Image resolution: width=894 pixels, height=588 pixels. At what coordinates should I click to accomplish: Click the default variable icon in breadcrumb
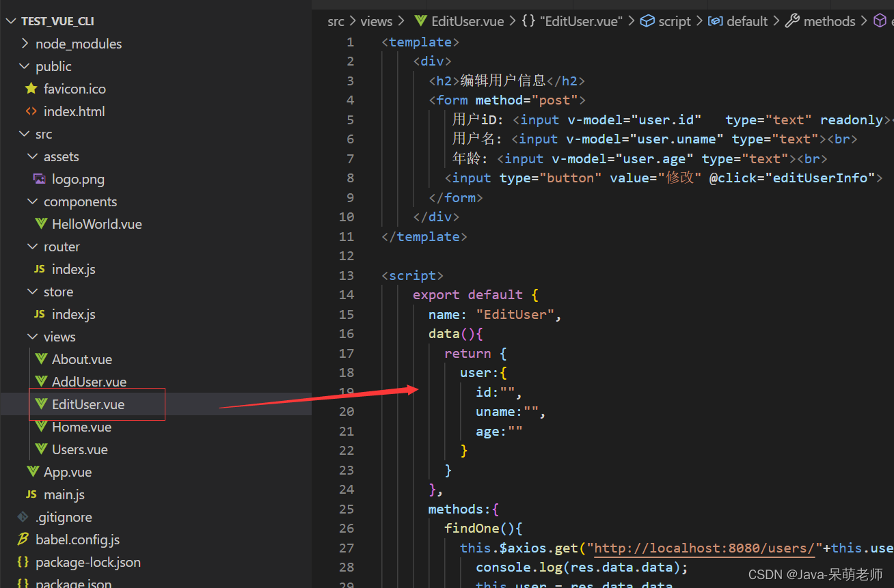coord(716,21)
